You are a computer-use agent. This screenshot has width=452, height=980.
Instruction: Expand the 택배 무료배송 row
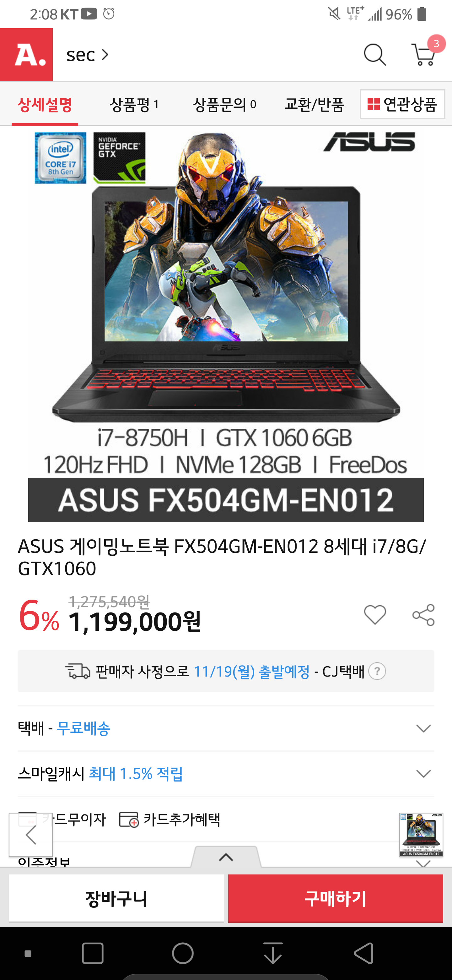pyautogui.click(x=226, y=728)
